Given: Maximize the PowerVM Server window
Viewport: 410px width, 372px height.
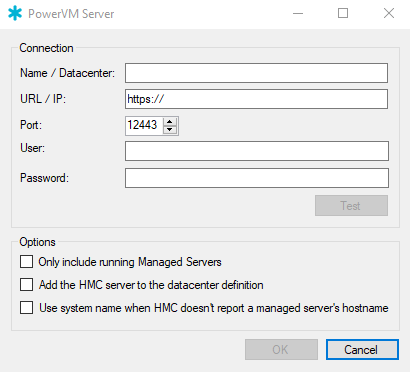Looking at the screenshot, I should [x=343, y=14].
